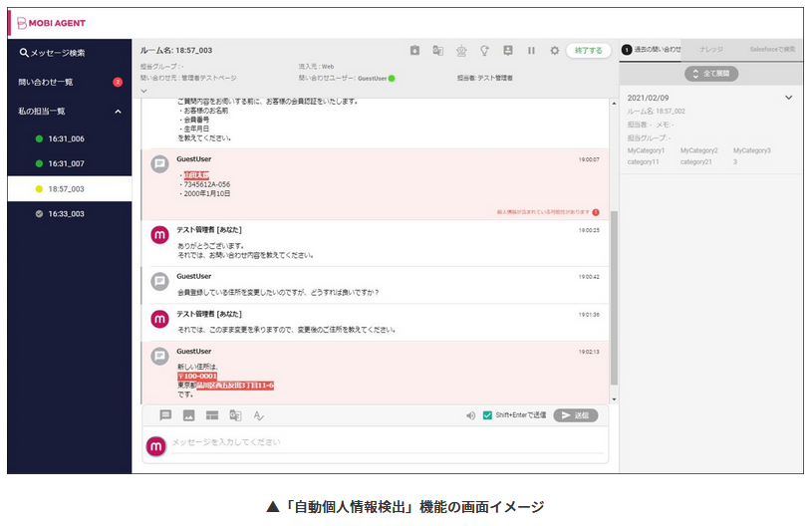This screenshot has height=526, width=812.
Task: Expand room details chevron under 問い合わせ元
Action: coord(143,91)
